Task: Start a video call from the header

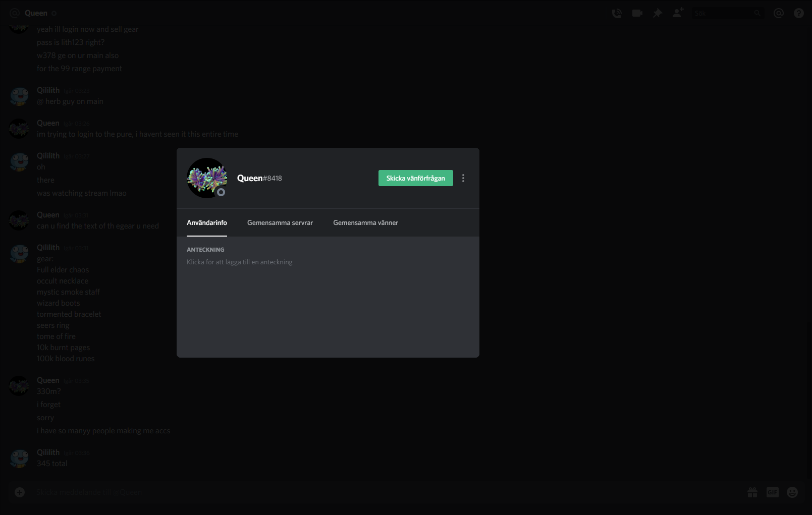Action: coord(637,13)
